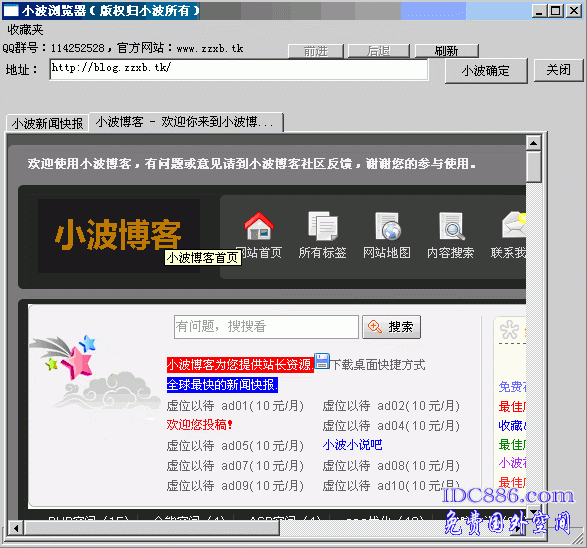Open the 收藏夹 menu
The width and height of the screenshot is (587, 548).
(25, 30)
